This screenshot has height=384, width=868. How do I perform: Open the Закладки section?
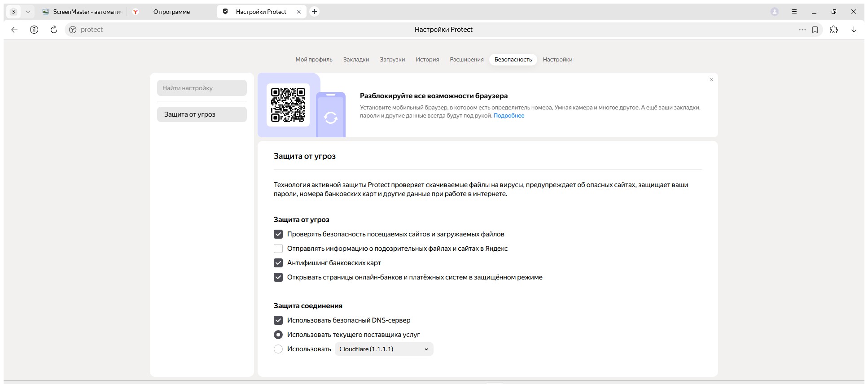[x=356, y=60]
